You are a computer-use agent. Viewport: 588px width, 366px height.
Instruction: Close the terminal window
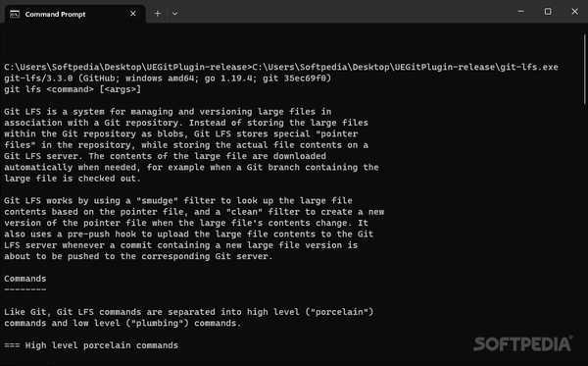click(574, 12)
